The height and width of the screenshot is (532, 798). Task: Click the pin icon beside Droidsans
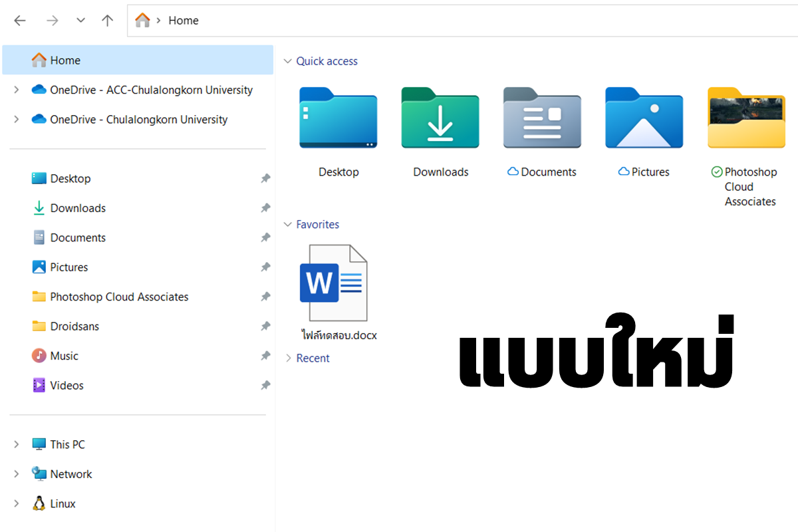pos(265,326)
